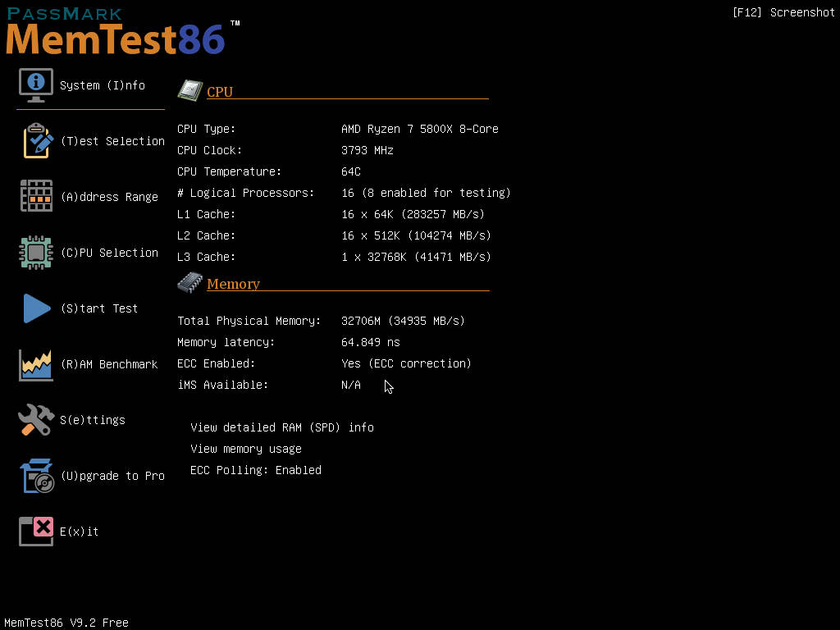Toggle ECC Polling: Enabled option
Image resolution: width=840 pixels, height=630 pixels.
point(256,470)
